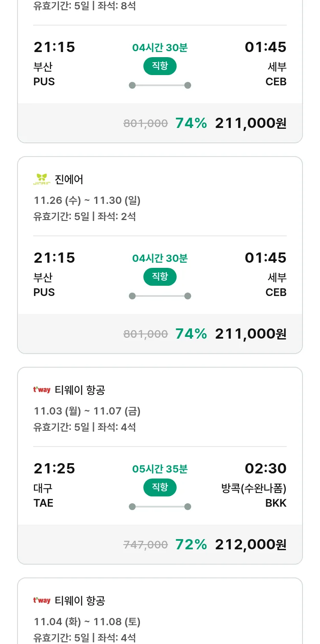Tap the route line on the Daegu–Bangkok flight
Screen dimensions: 320x644
coord(160,507)
